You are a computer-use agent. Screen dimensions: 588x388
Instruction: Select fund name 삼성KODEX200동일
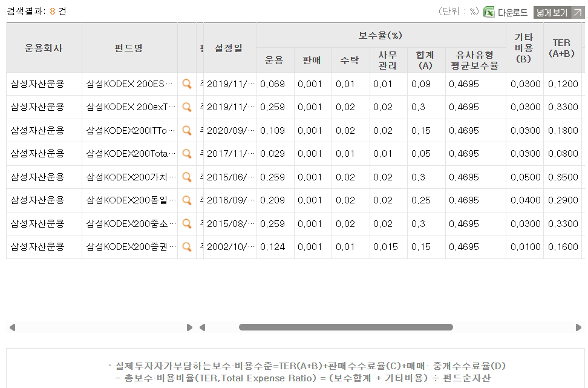coord(131,200)
